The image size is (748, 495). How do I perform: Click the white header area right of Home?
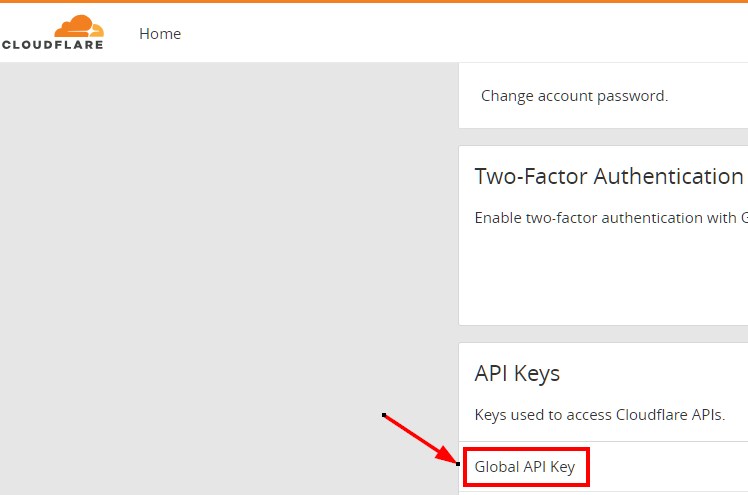click(x=463, y=33)
